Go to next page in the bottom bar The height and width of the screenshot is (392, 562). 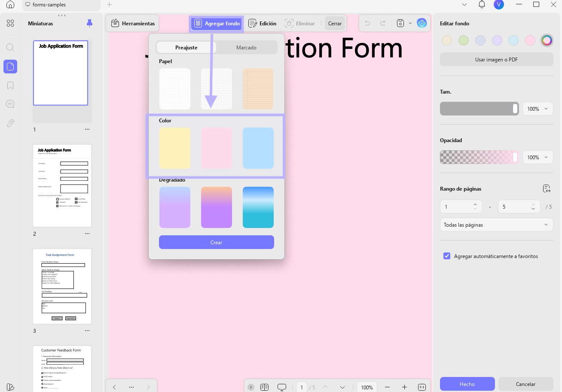click(x=342, y=387)
